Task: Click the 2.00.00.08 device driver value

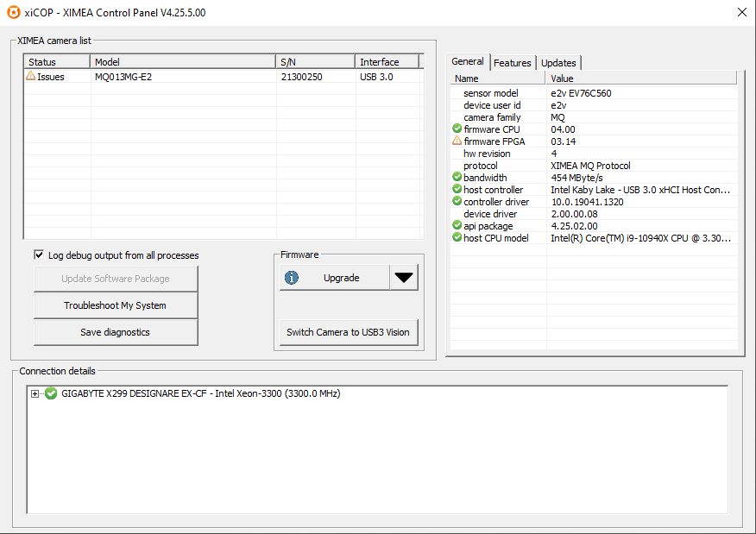Action: tap(574, 213)
